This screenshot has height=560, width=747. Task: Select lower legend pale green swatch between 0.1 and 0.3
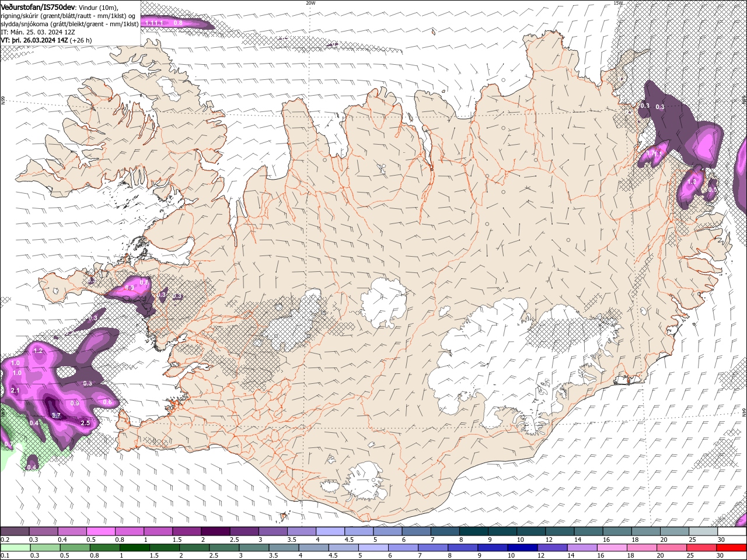pos(15,547)
